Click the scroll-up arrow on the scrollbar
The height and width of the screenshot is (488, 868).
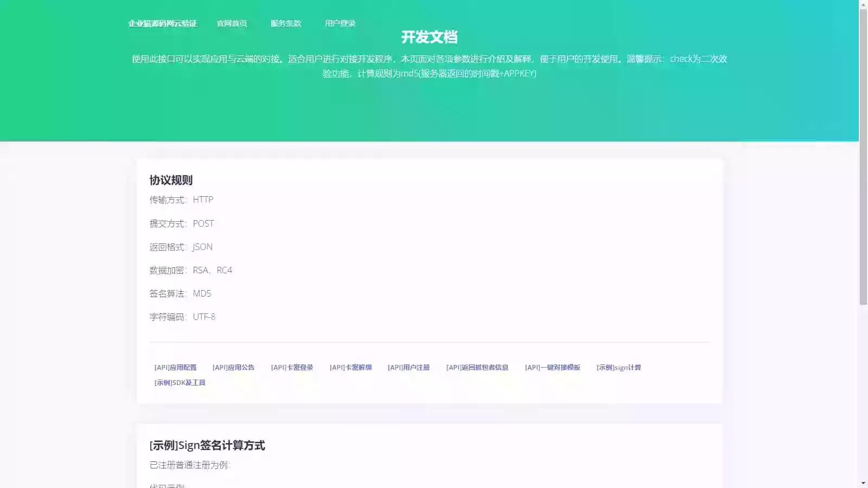(864, 4)
